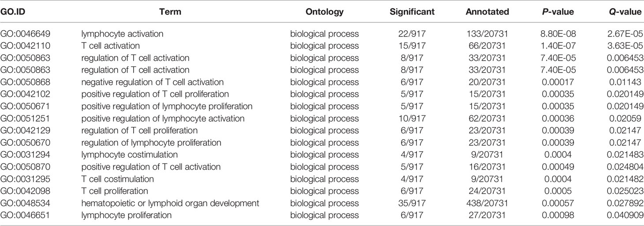Open the GO:0042110 identifier
The image size is (644, 226).
[x=25, y=46]
